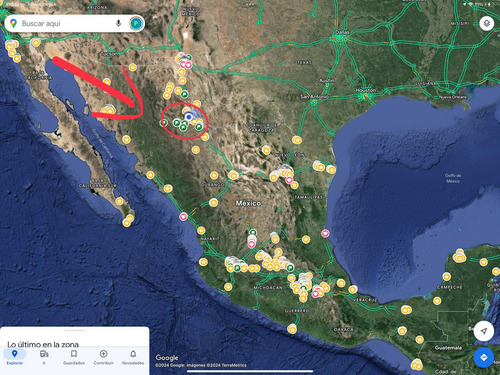Select the Explorar tab
This screenshot has width=500, height=375.
pyautogui.click(x=14, y=357)
